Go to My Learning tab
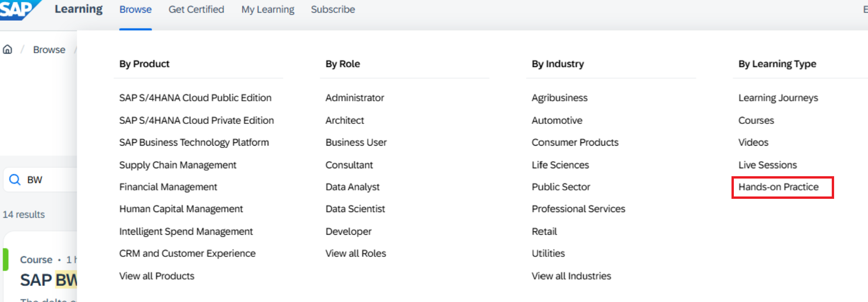The height and width of the screenshot is (302, 868). (x=268, y=9)
